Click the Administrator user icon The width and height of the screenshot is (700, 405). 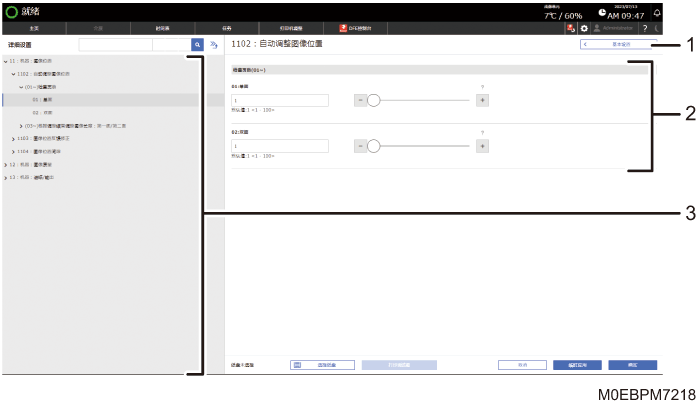[x=596, y=28]
